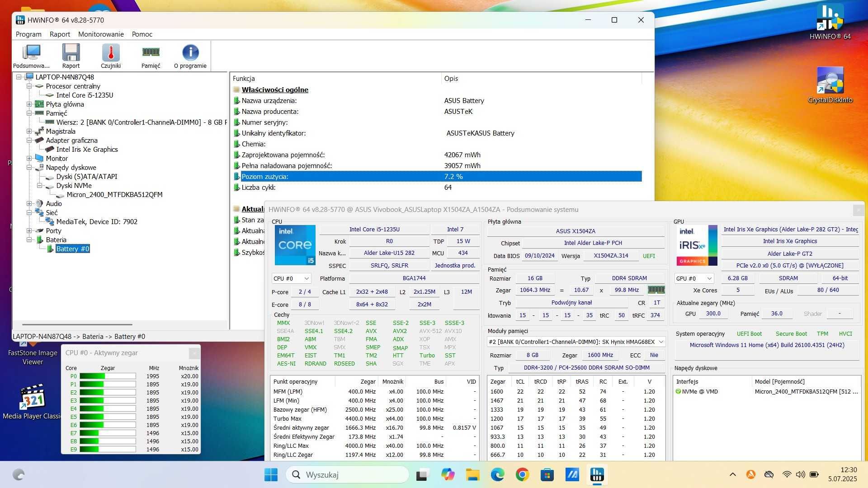Expand the Audio tree node
This screenshot has height=488, width=868.
point(29,203)
